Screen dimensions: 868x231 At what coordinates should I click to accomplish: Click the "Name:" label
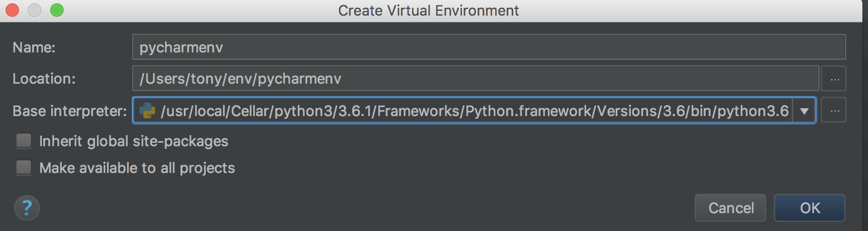[x=34, y=47]
